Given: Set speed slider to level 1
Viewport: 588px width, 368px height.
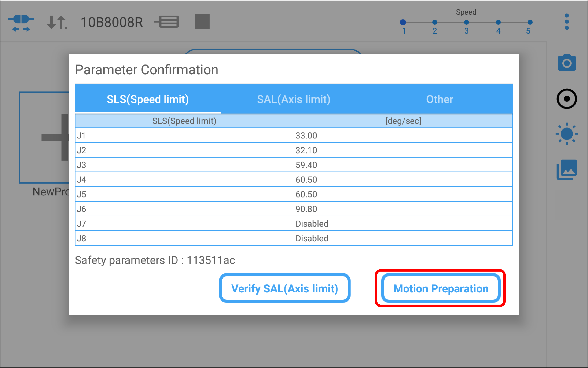Looking at the screenshot, I should (x=403, y=22).
